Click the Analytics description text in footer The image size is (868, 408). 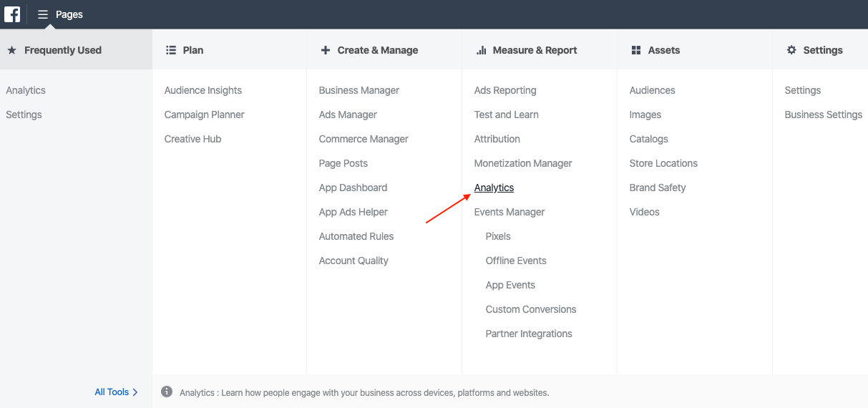point(364,393)
